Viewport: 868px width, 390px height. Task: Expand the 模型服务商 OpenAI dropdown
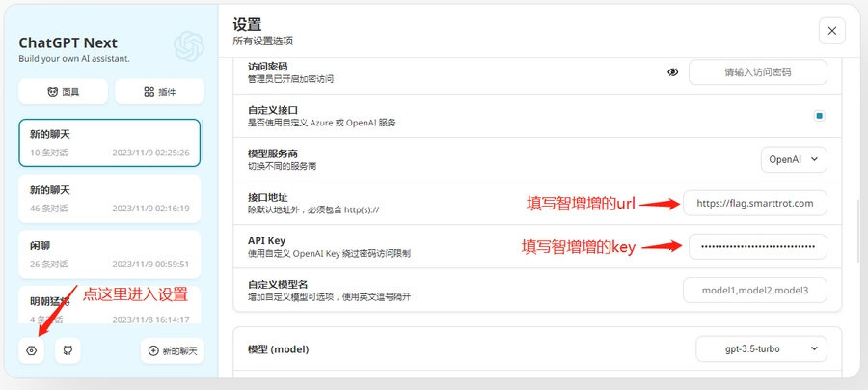(x=794, y=159)
